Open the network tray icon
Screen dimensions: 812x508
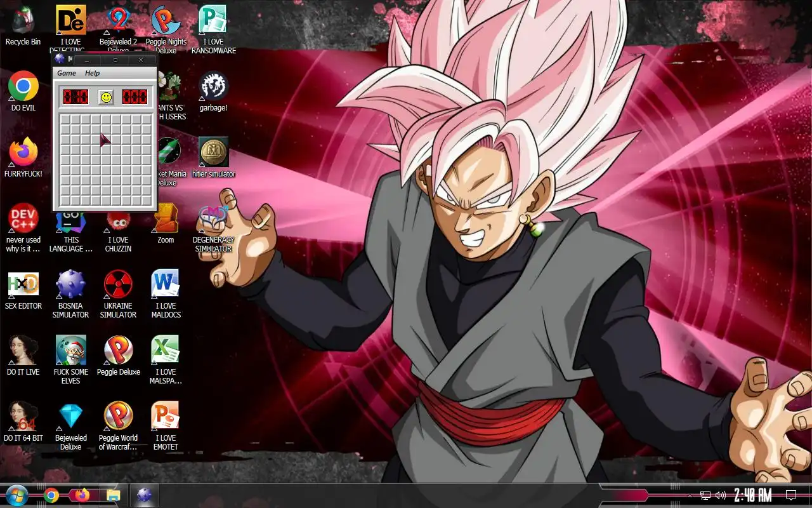[x=705, y=495]
